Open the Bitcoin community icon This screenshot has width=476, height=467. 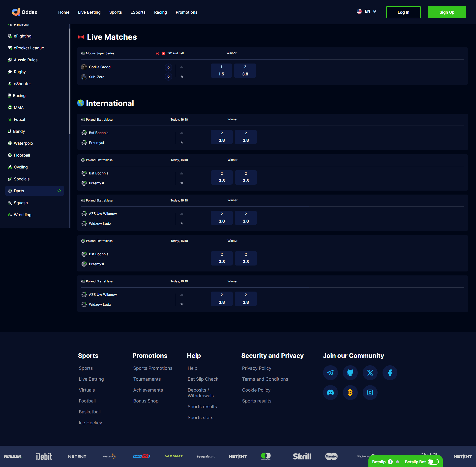pyautogui.click(x=350, y=392)
